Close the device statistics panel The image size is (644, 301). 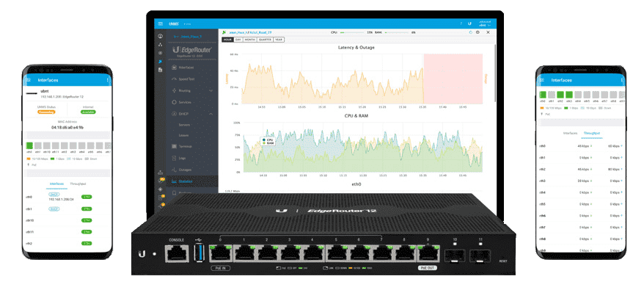488,32
